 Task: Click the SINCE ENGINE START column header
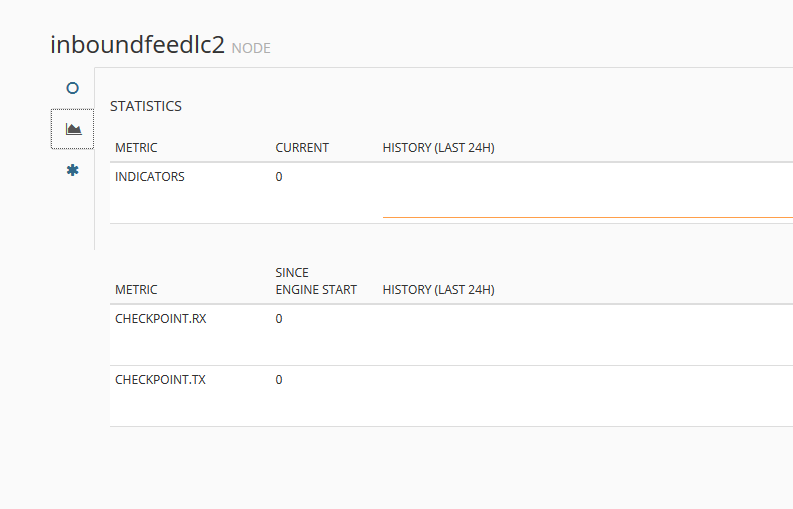316,281
